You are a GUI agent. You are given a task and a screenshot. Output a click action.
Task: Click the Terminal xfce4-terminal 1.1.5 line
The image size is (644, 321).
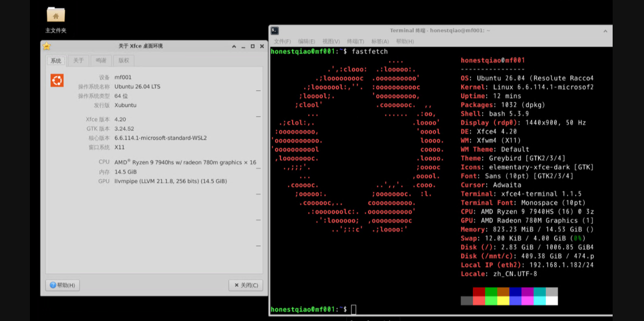[x=521, y=194]
